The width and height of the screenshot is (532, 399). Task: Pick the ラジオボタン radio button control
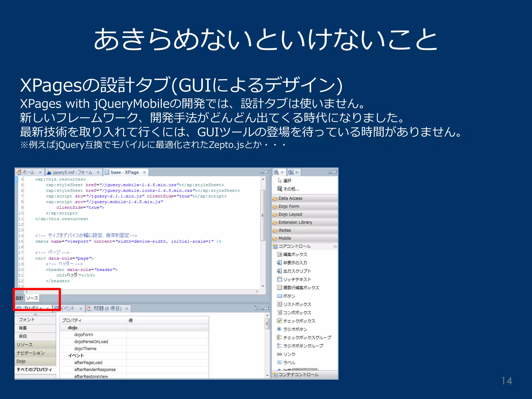pyautogui.click(x=292, y=329)
